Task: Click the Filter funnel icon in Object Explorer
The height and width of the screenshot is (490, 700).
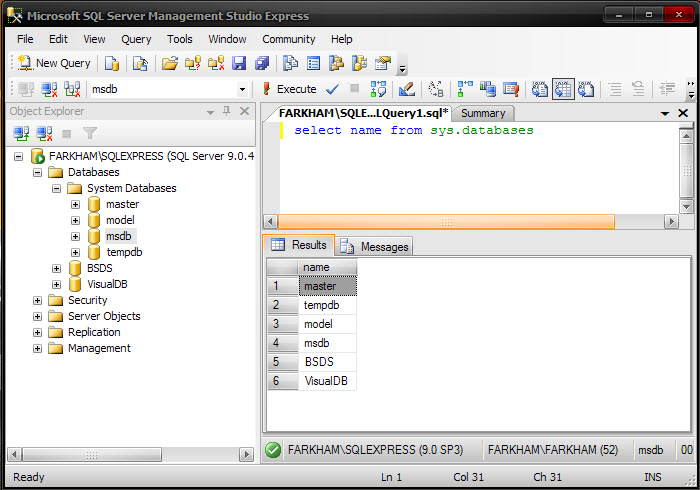Action: point(90,133)
